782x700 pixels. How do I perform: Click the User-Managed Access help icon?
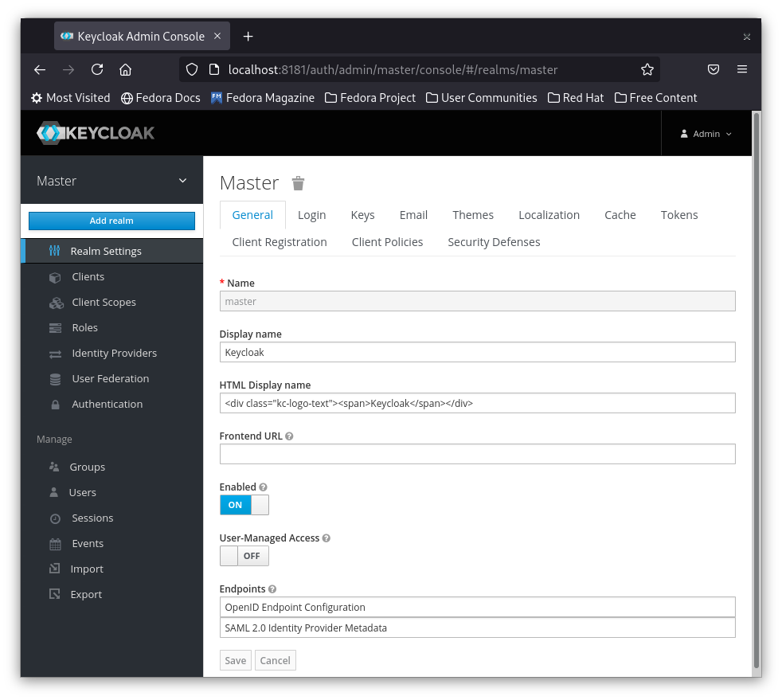point(326,538)
